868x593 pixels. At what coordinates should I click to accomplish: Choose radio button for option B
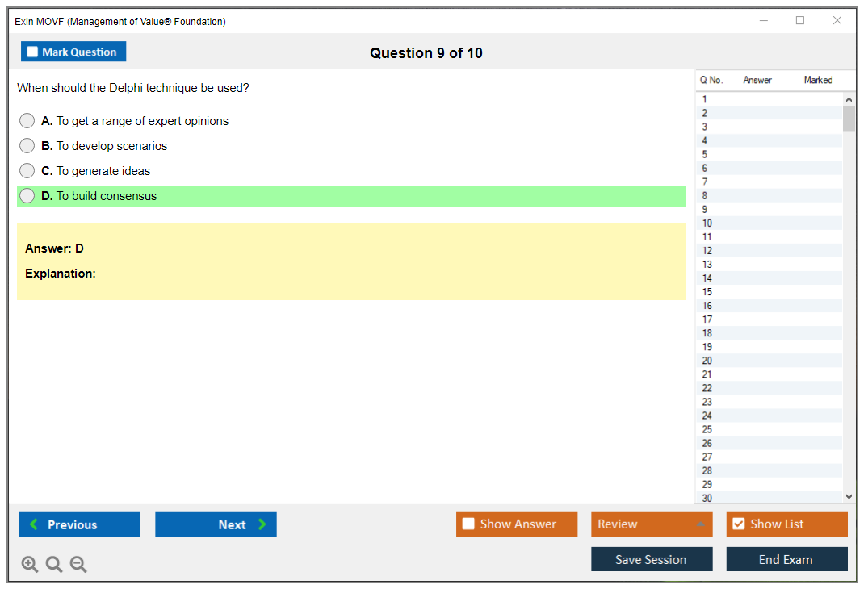tap(27, 146)
